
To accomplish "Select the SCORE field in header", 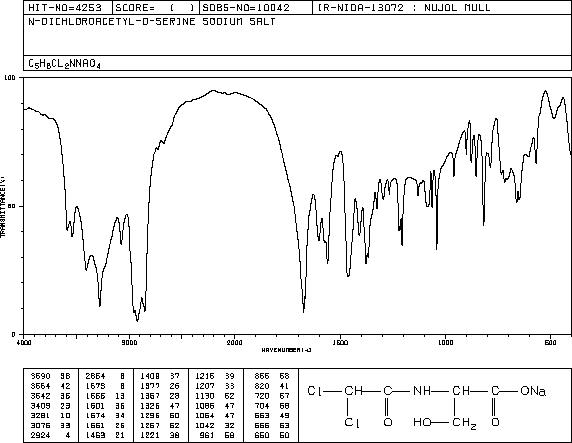I will pos(156,8).
